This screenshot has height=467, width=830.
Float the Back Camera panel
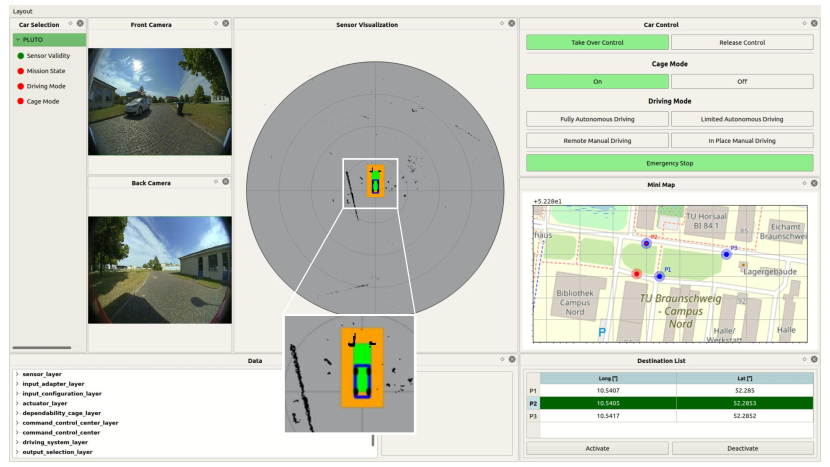(216, 182)
